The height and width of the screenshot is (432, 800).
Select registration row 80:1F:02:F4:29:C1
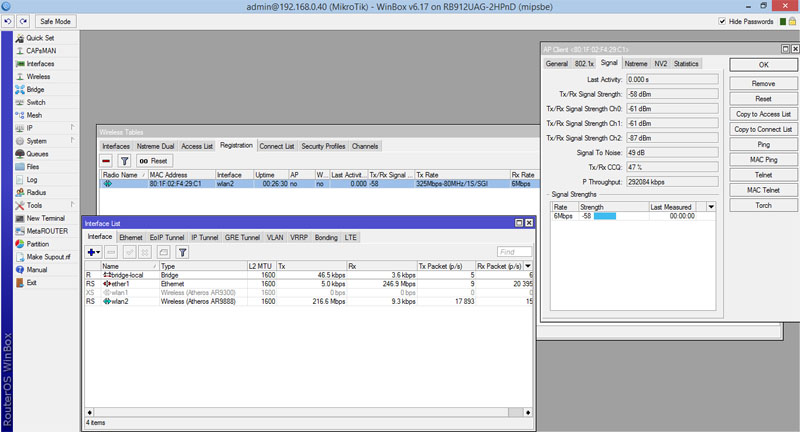tap(319, 184)
